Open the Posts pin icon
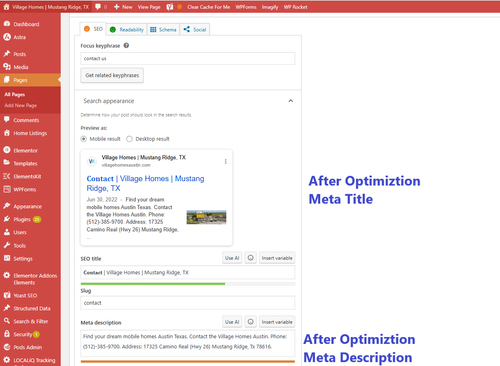This screenshot has height=366, width=500. pyautogui.click(x=7, y=54)
